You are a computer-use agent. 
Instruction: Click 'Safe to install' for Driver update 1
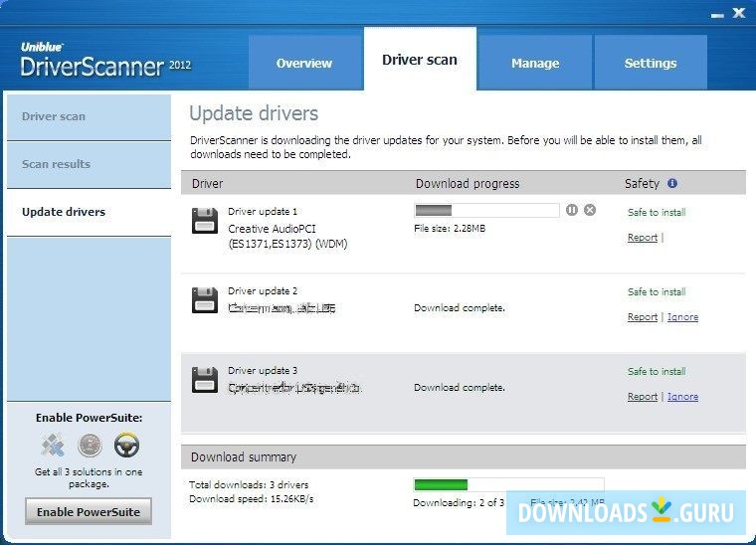click(657, 213)
